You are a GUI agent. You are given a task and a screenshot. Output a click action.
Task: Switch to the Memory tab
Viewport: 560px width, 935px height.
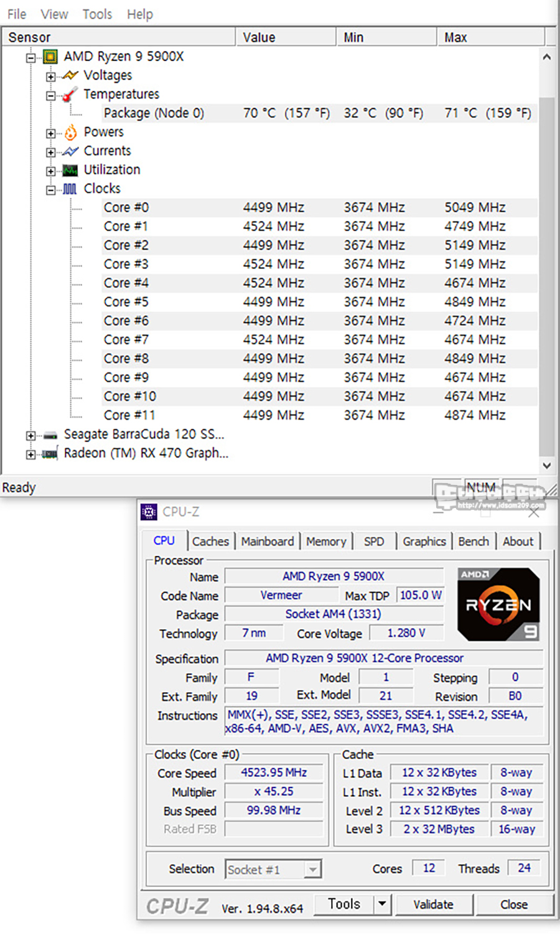(x=326, y=542)
